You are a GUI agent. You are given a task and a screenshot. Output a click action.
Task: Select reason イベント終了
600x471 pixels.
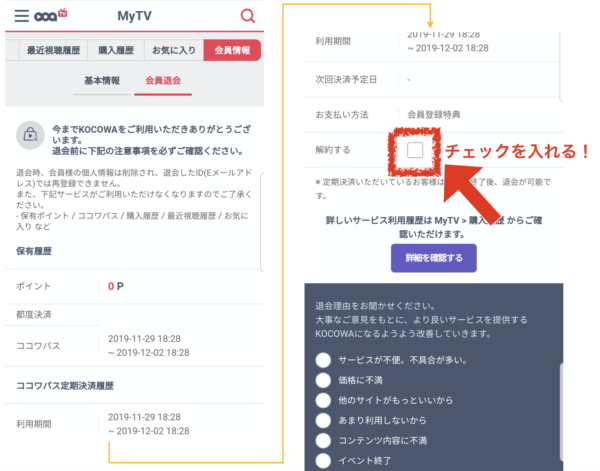click(x=323, y=461)
